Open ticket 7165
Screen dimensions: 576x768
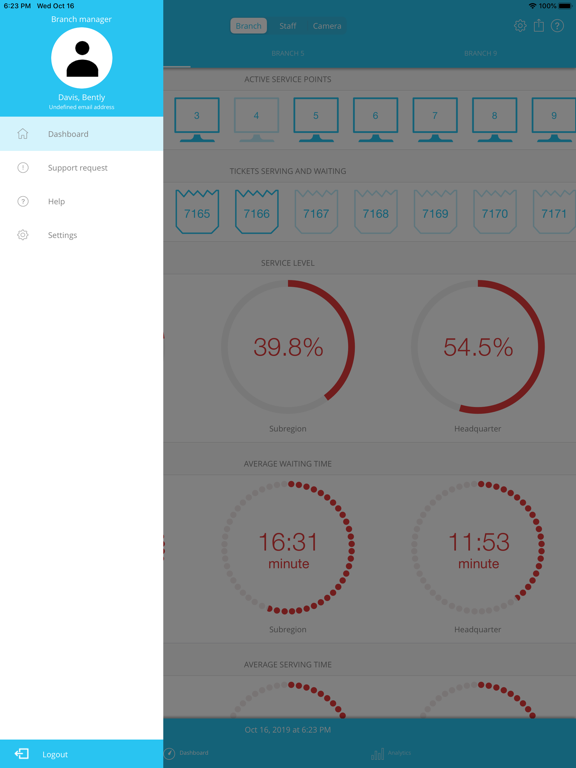pos(197,212)
